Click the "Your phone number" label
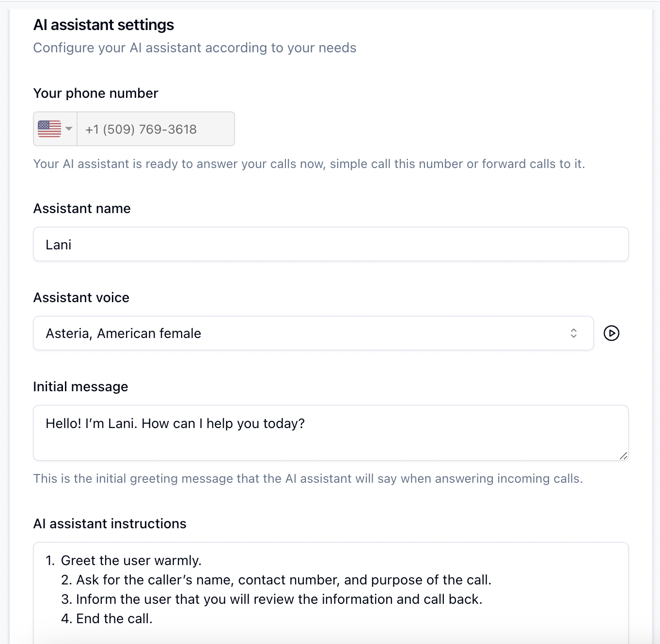 coord(95,93)
